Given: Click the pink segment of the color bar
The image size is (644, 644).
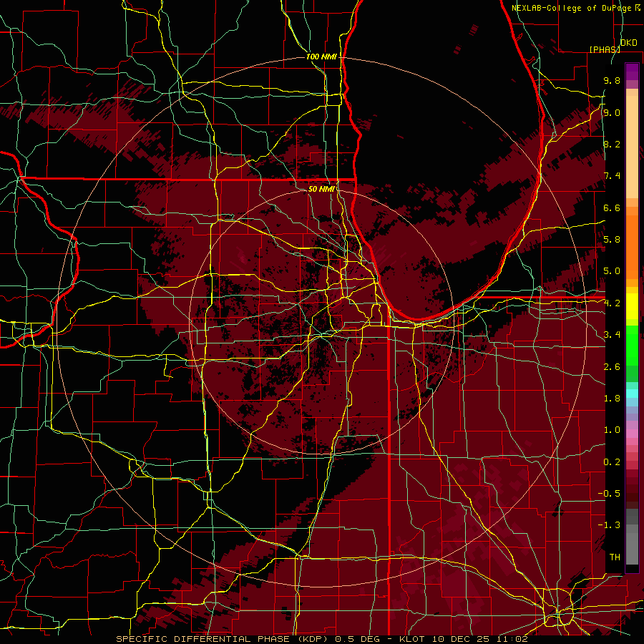Looking at the screenshot, I should click(x=632, y=434).
